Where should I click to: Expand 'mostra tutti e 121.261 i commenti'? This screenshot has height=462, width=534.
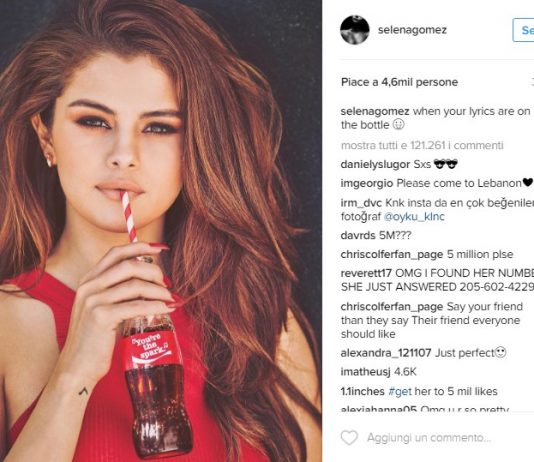(x=422, y=145)
